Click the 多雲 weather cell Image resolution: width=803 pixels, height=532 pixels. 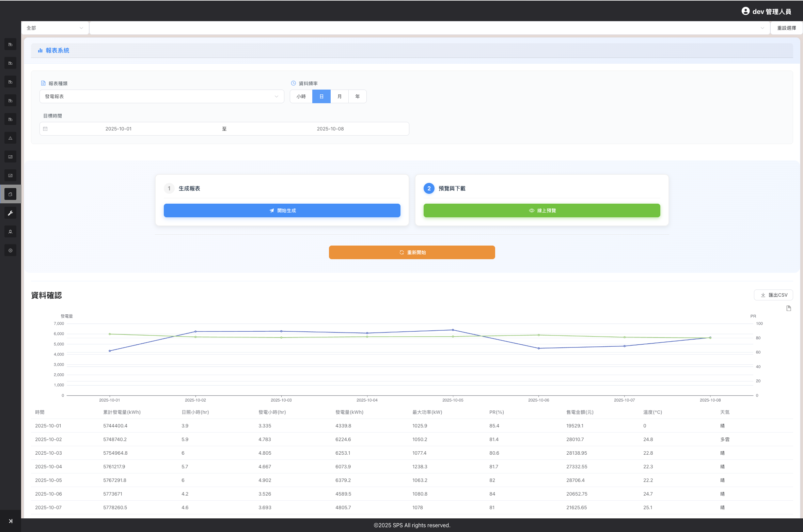pos(725,439)
